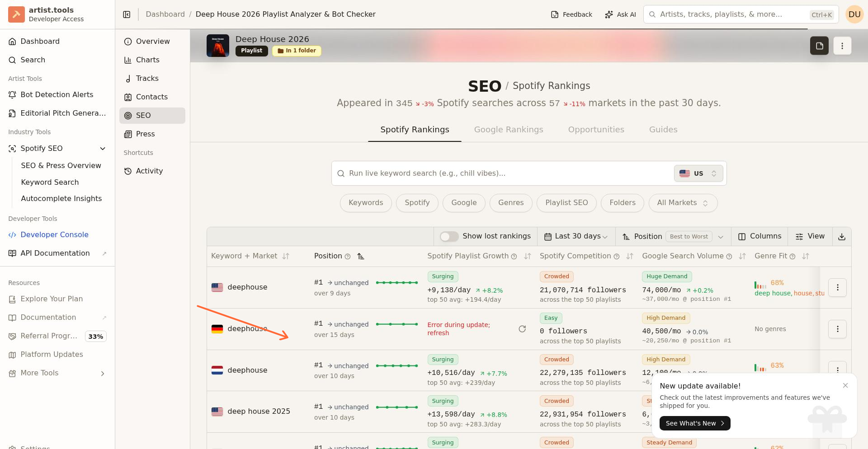Click See What's New button
868x449 pixels.
[695, 423]
